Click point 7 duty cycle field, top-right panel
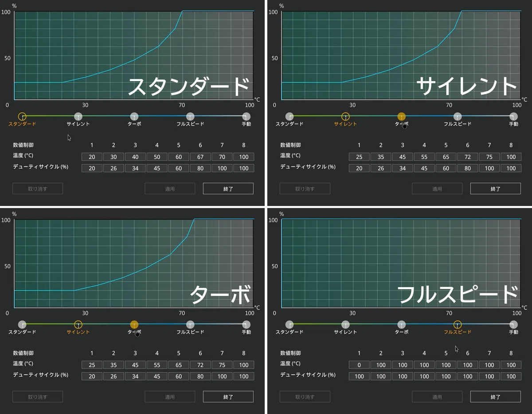Screen dimensions: 532x414 489,168
